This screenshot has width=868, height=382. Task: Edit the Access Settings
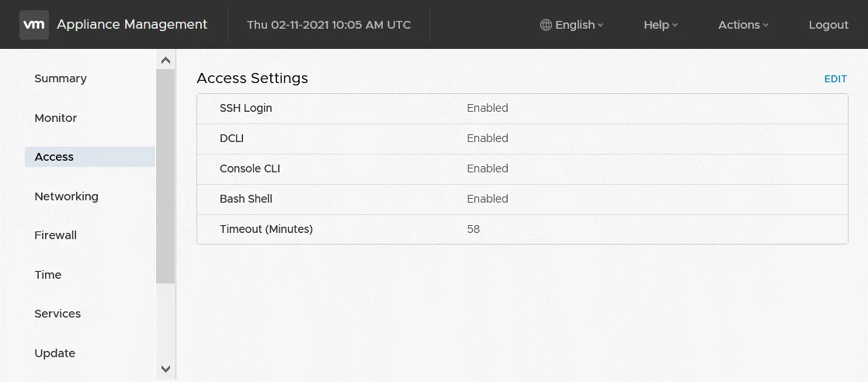pyautogui.click(x=835, y=79)
